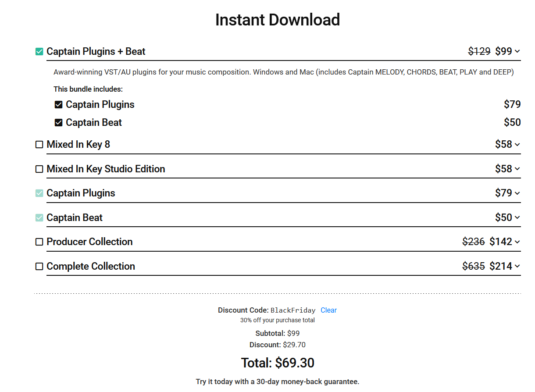This screenshot has height=392, width=535.
Task: Click the Subtotal: $99 line
Action: pos(278,333)
